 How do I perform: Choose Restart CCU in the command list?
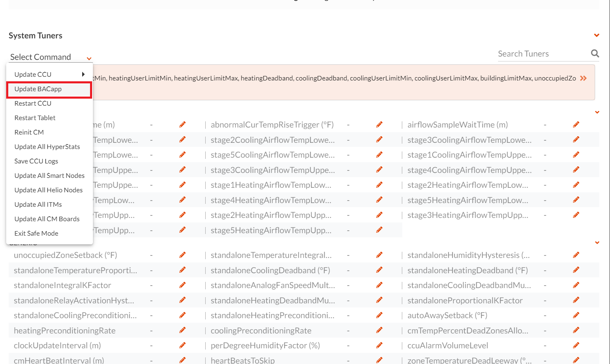tap(33, 104)
